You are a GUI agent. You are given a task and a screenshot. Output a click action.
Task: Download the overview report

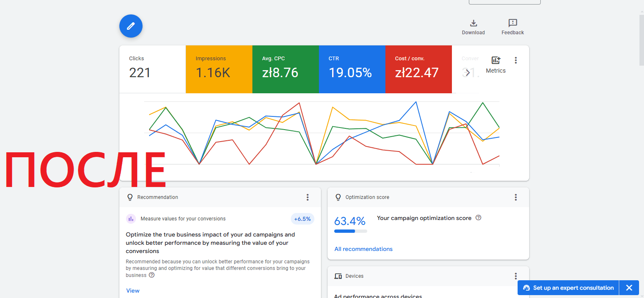click(x=473, y=27)
